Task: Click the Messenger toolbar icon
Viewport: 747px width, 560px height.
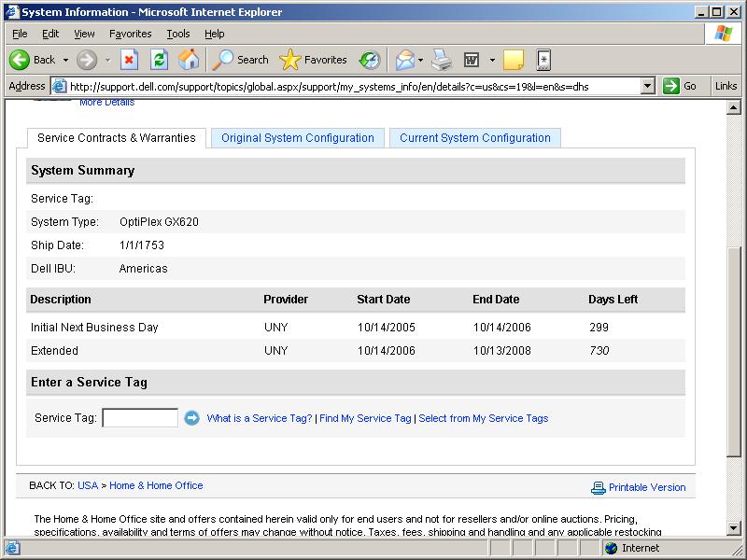Action: (x=543, y=60)
